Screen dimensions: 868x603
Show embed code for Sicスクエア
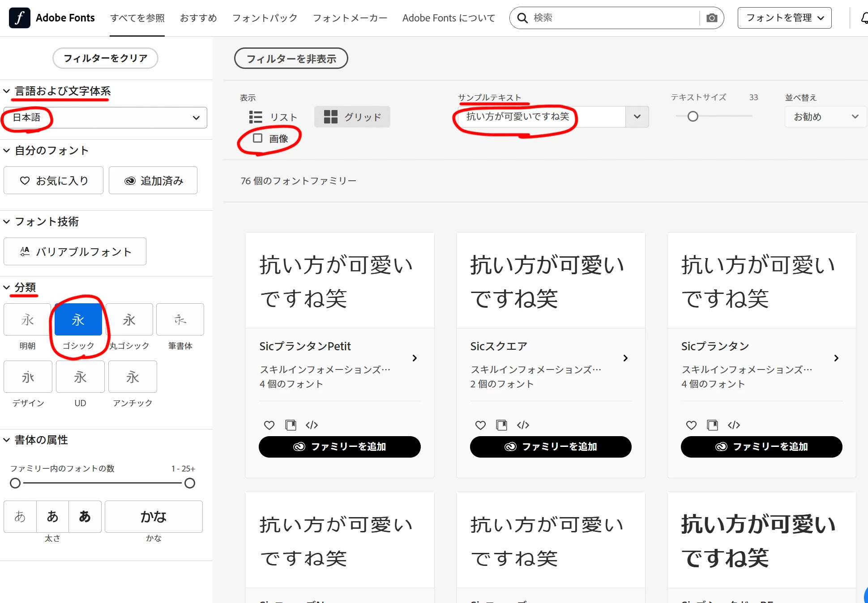[523, 425]
